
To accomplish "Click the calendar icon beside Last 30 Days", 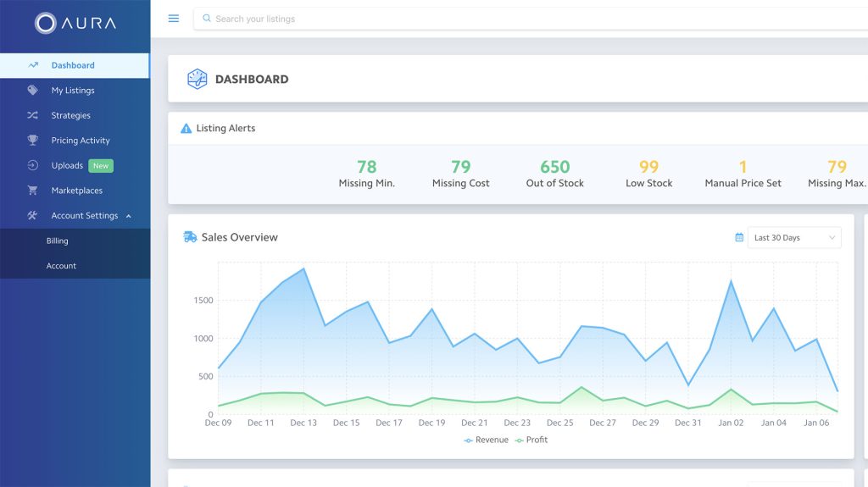I will point(739,237).
